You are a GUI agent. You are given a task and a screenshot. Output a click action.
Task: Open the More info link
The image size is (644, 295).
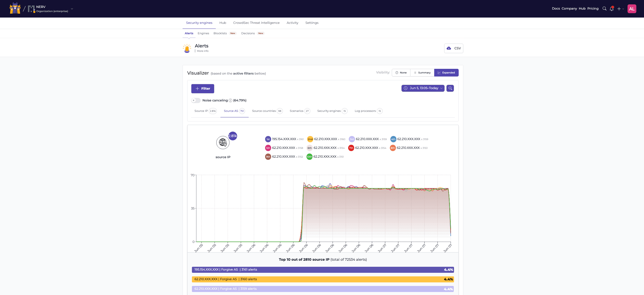pos(203,51)
